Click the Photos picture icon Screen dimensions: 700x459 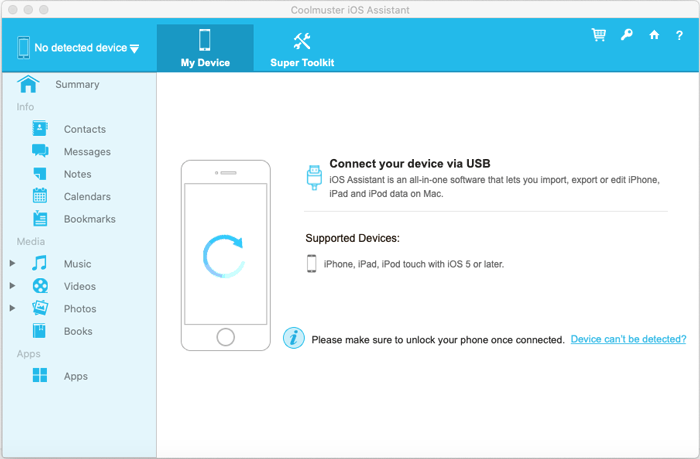click(x=40, y=308)
